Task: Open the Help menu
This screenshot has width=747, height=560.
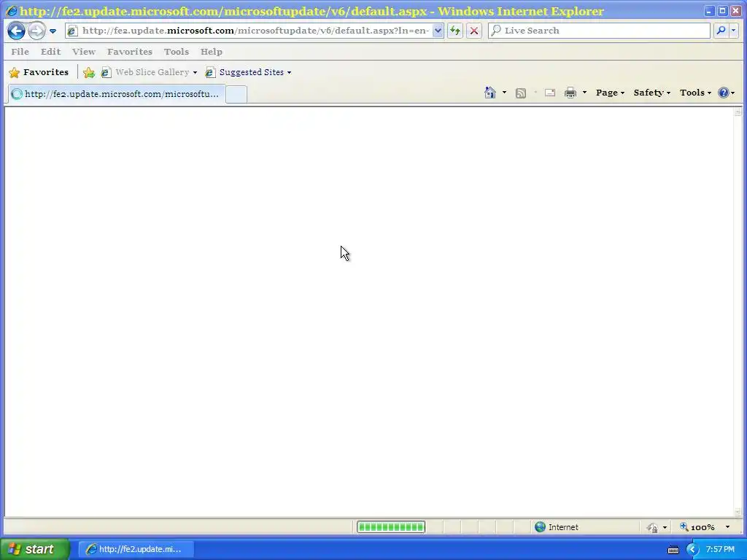Action: click(x=211, y=52)
